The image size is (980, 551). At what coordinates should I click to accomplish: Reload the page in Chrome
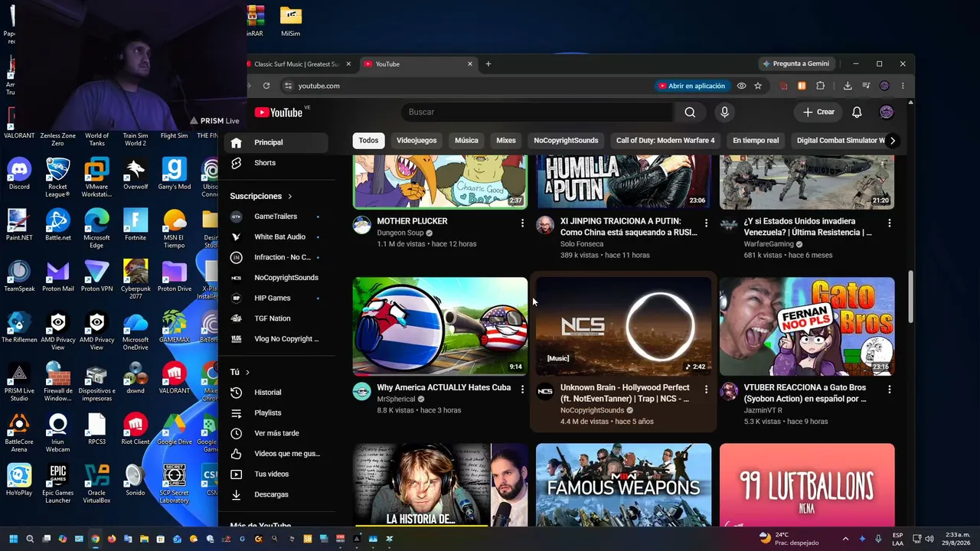[x=266, y=86]
